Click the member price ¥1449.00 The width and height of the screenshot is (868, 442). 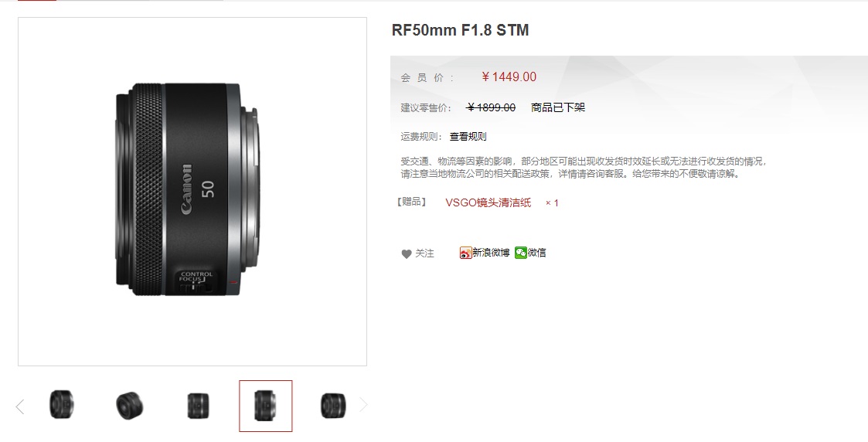pyautogui.click(x=509, y=77)
